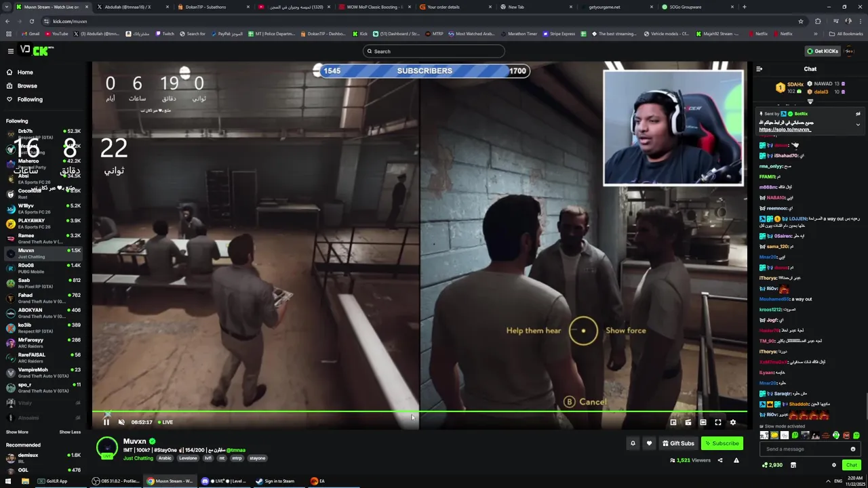Click Show More in following list
This screenshot has height=488, width=868.
point(17,432)
